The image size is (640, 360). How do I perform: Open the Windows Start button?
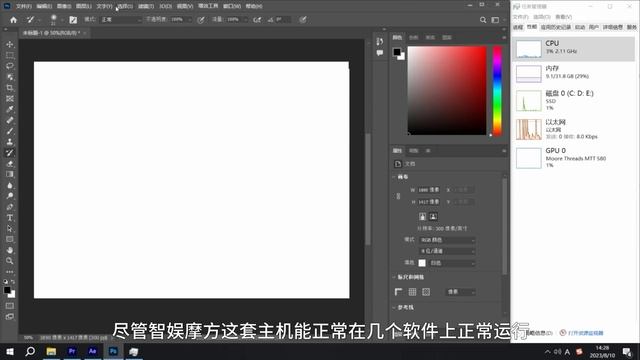point(10,351)
